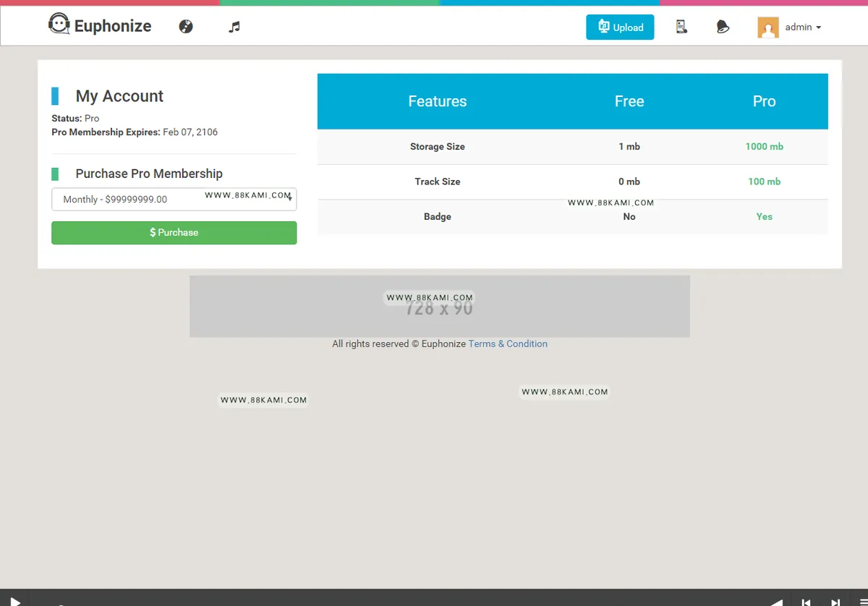
Task: Click the Badge row label
Action: 438,216
